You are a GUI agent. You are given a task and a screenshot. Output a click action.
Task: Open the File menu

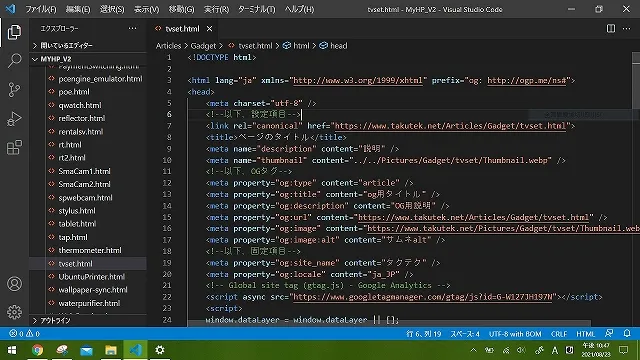point(40,9)
